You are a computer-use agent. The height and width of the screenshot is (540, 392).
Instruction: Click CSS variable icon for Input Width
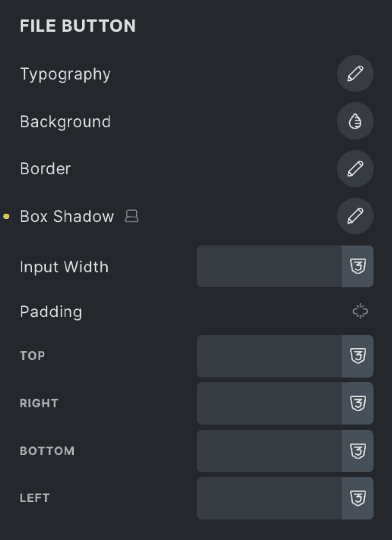(358, 267)
